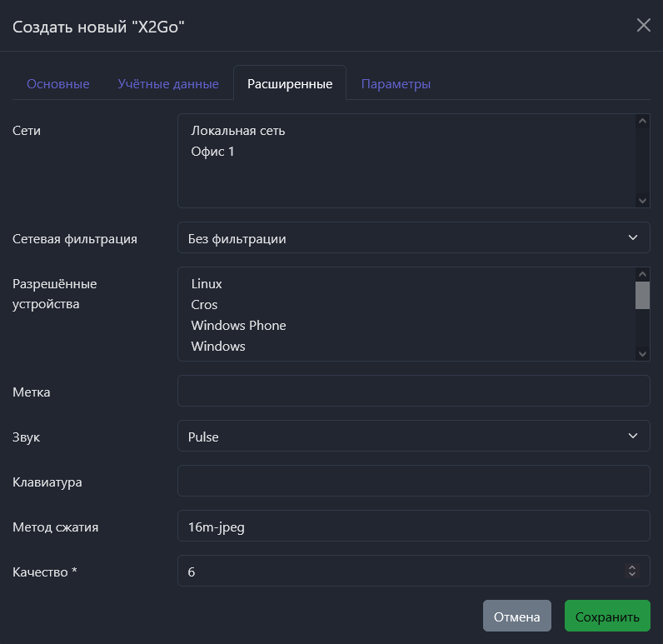Click the green Сохранить button
663x644 pixels.
[x=607, y=617]
